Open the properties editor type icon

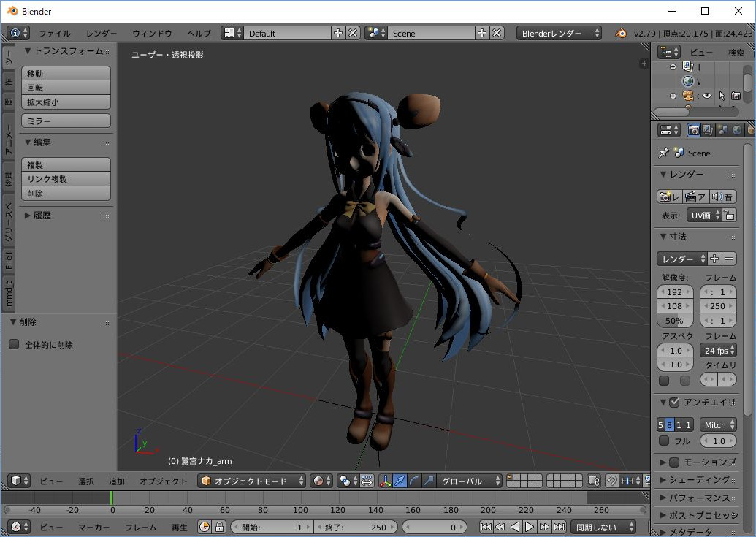coord(669,129)
